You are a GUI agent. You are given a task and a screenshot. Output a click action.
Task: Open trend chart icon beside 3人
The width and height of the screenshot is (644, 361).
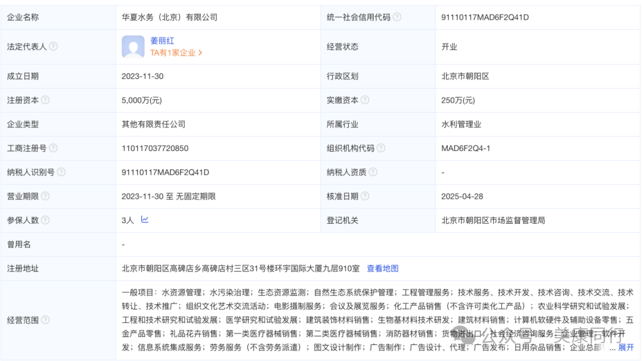[x=145, y=220]
